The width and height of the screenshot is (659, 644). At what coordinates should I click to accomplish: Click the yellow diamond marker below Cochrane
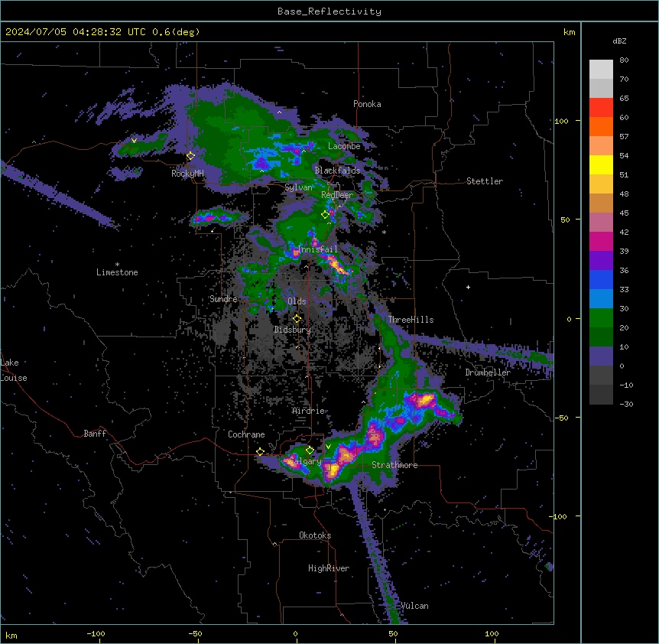click(260, 452)
